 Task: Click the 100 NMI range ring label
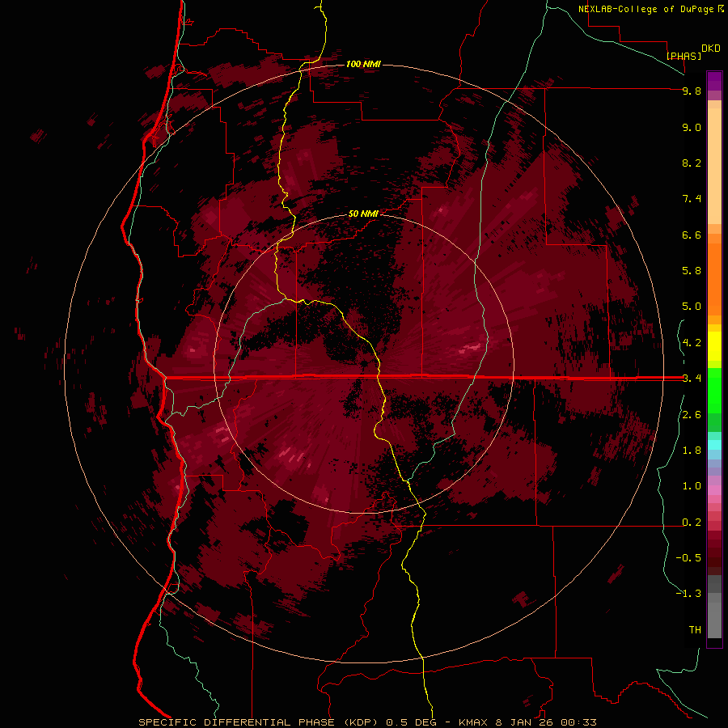363,64
